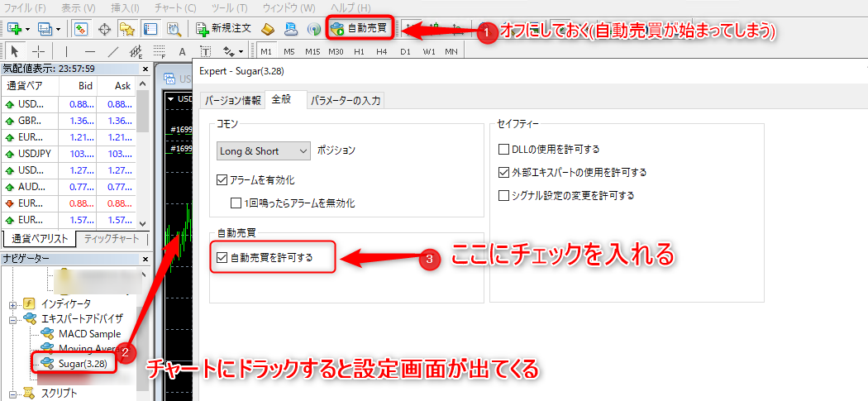
Task: Switch to パラメーターの入力 tab
Action: point(346,101)
